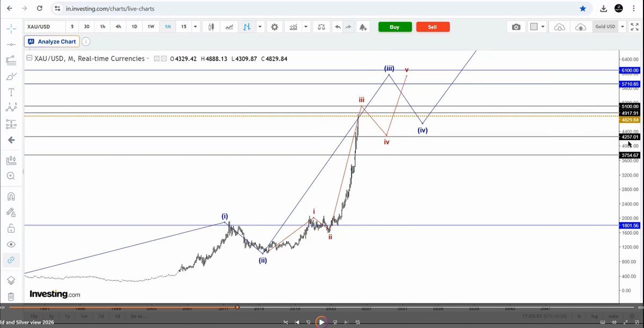
Task: Click the save chart cloud-upload icon
Action: 581,27
